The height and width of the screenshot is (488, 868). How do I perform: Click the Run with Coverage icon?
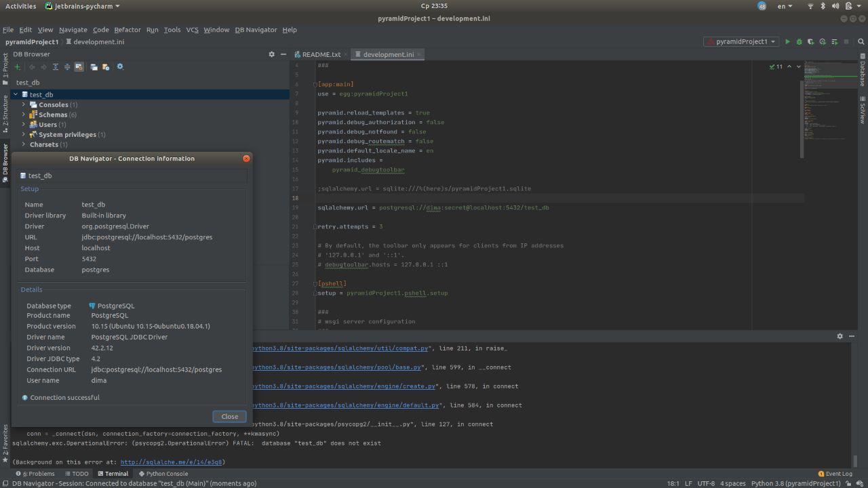(810, 42)
